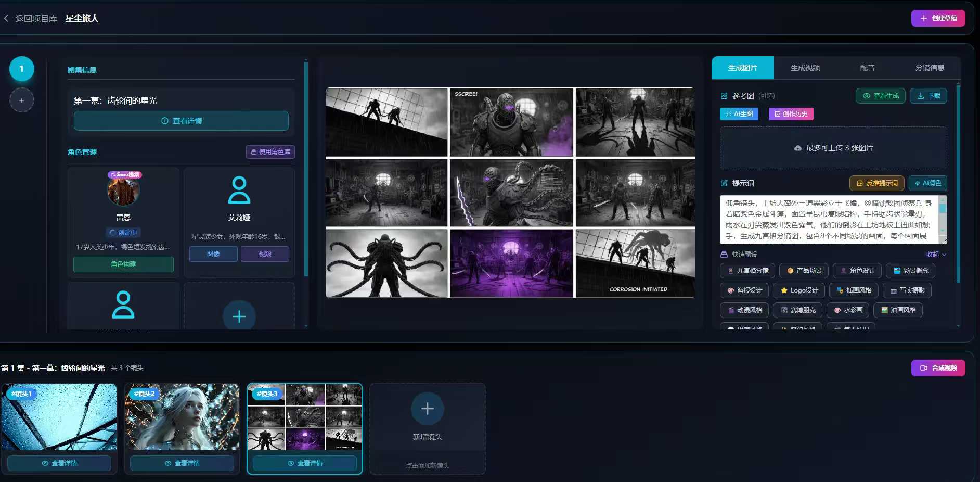Generate 图像 for 艾莉娅

[213, 253]
